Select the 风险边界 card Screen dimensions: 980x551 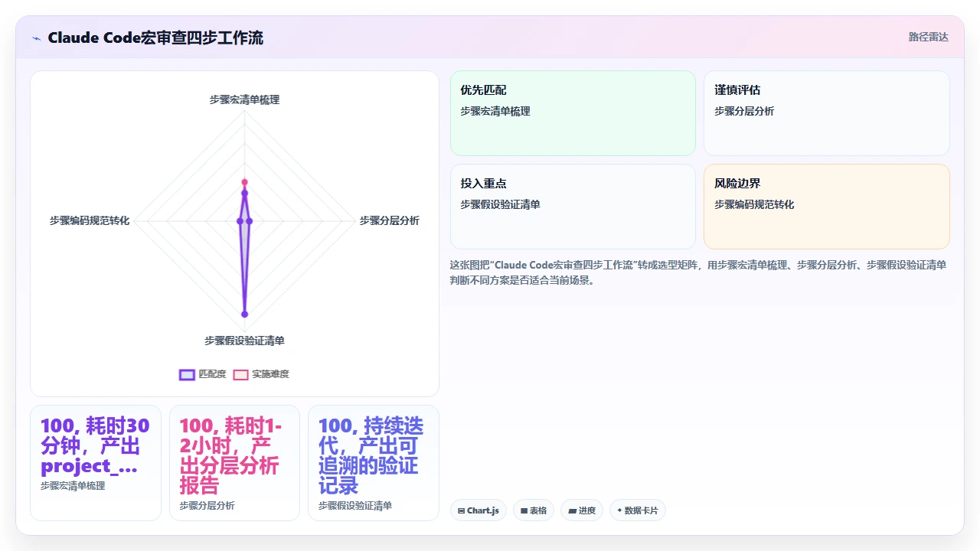pyautogui.click(x=827, y=207)
